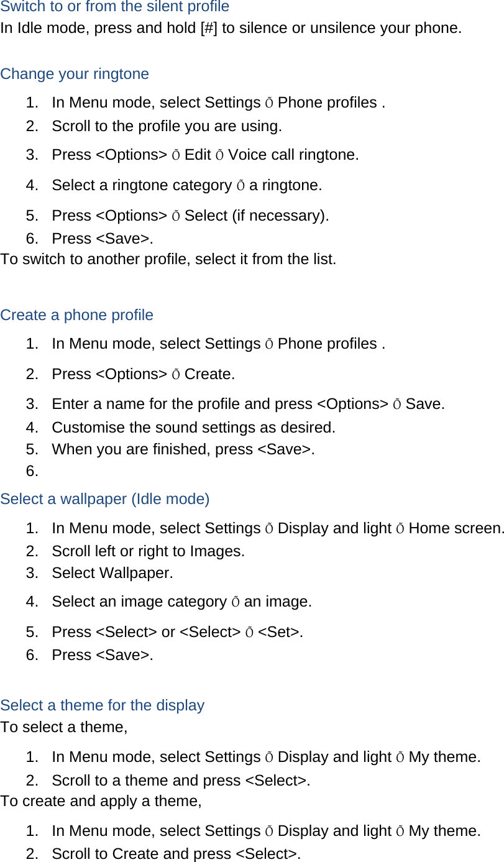This screenshot has height=862, width=504.
Task: Click the sentence about pressing and holding [#]
Action: tap(231, 29)
